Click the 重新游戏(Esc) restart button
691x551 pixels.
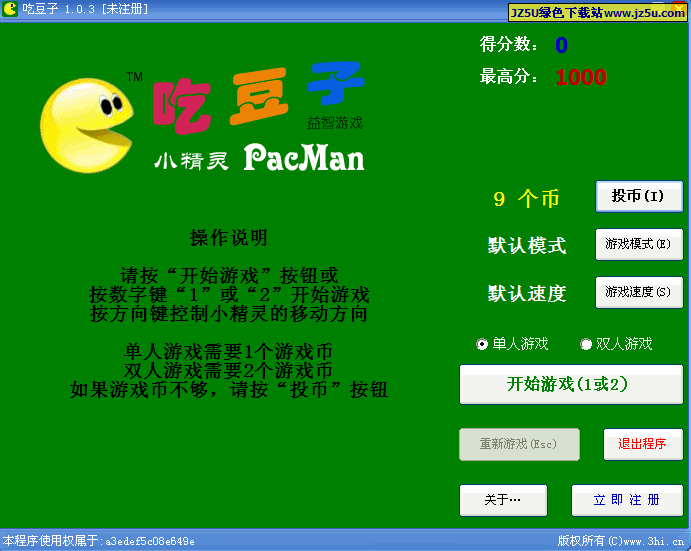519,444
